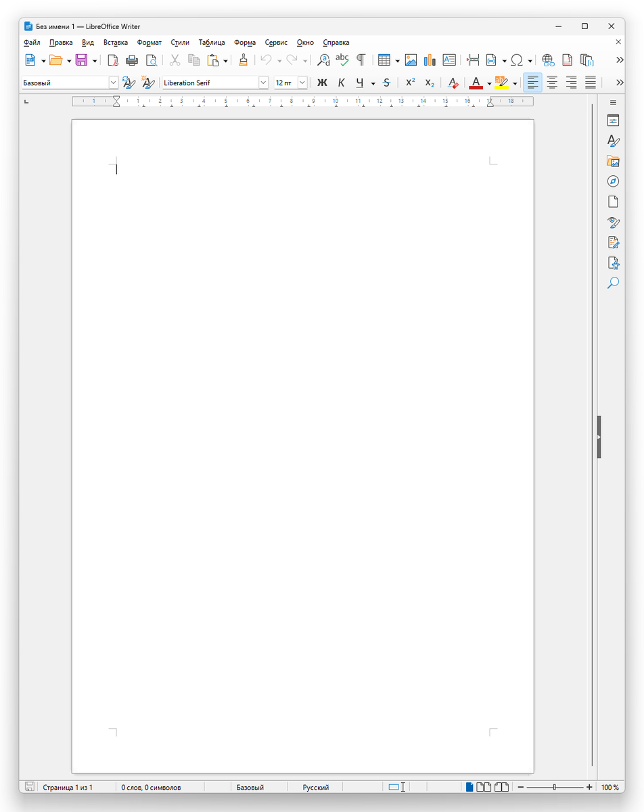644x812 pixels.
Task: Open the sidebar Gallery deck
Action: click(613, 161)
